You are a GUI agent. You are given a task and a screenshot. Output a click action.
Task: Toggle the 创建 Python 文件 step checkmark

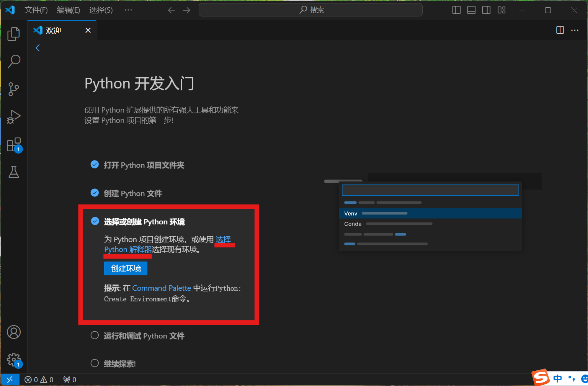tap(95, 193)
